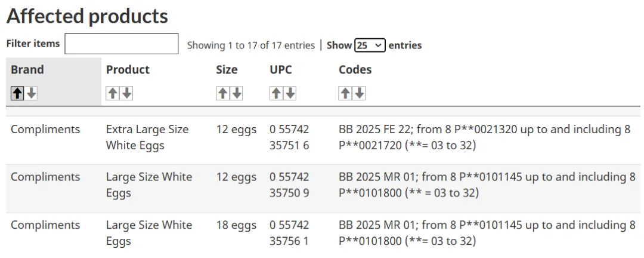This screenshot has width=644, height=258.
Task: Sort Brand column ascending with up arrow
Action: [x=17, y=93]
